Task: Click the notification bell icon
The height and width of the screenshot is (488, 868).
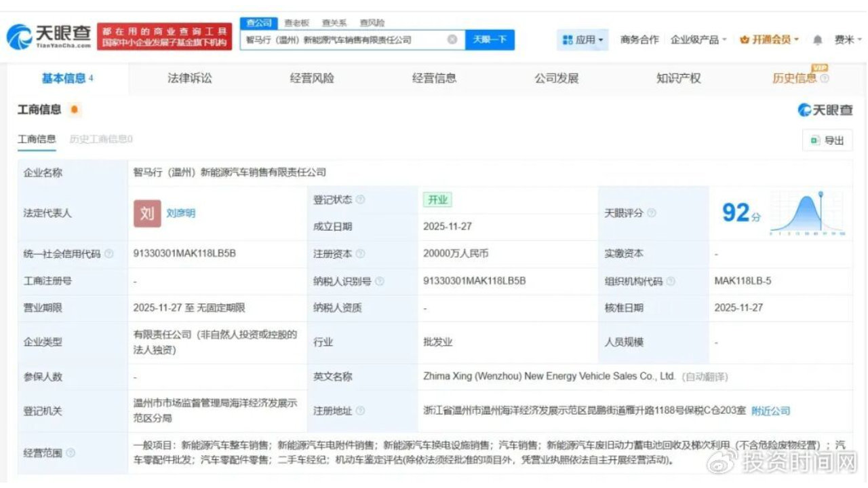Action: click(817, 40)
